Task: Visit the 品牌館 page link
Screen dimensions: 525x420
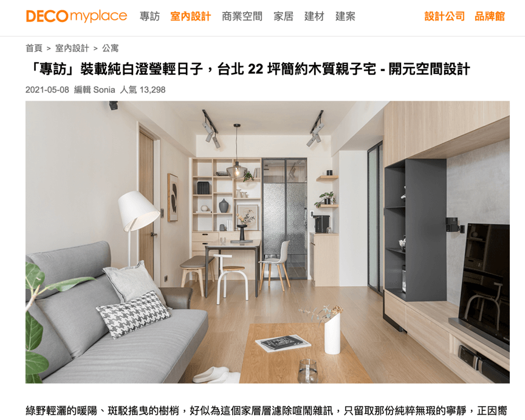Action: [x=490, y=16]
